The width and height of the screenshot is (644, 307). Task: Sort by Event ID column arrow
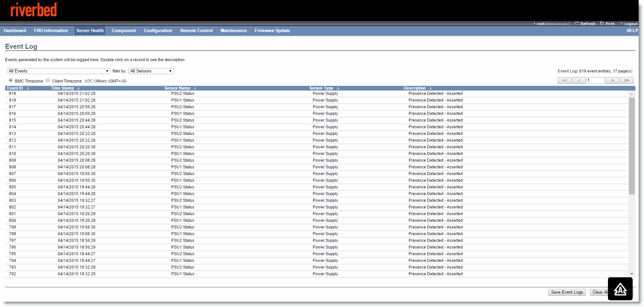(x=27, y=88)
